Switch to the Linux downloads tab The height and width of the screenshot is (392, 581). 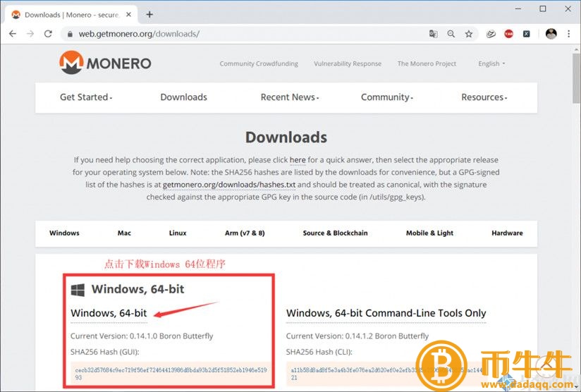(x=178, y=233)
